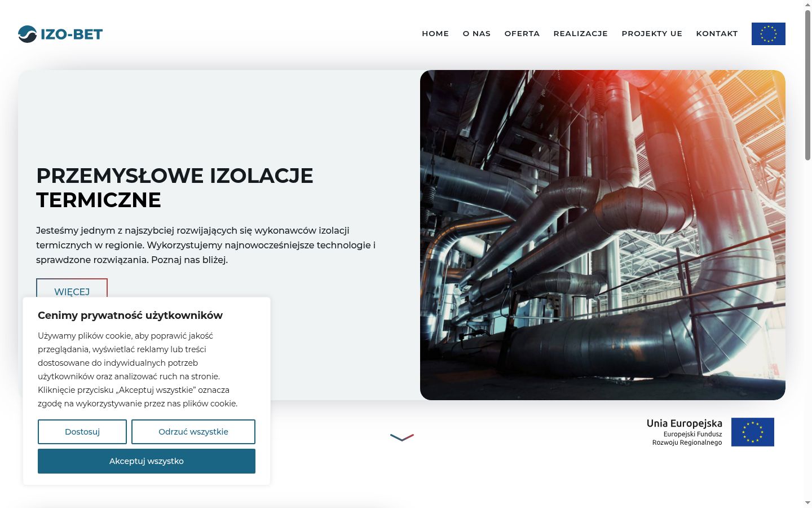
Task: Click the industrial pipes hero image
Action: click(x=603, y=235)
